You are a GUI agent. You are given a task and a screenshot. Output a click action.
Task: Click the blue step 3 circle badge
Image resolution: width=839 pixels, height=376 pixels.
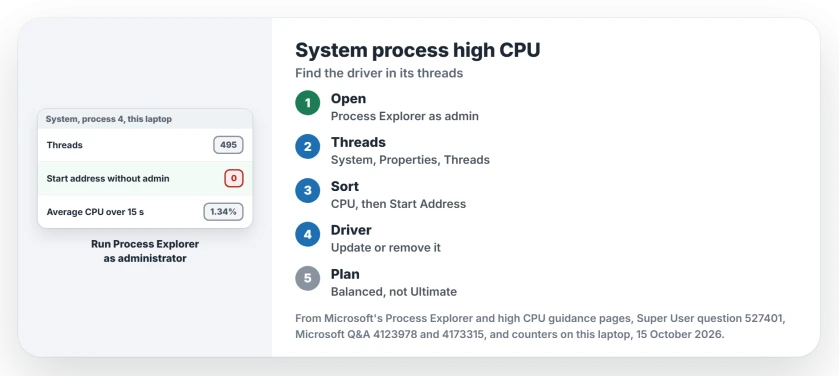[308, 190]
